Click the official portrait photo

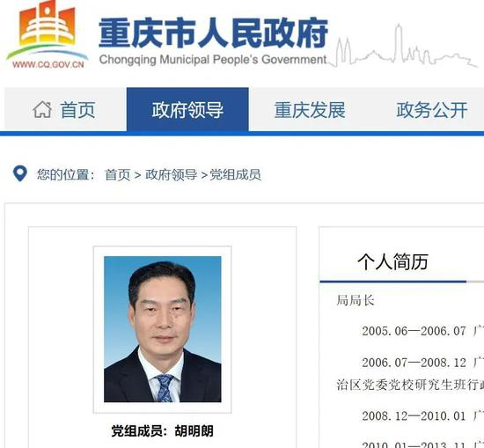(x=163, y=329)
